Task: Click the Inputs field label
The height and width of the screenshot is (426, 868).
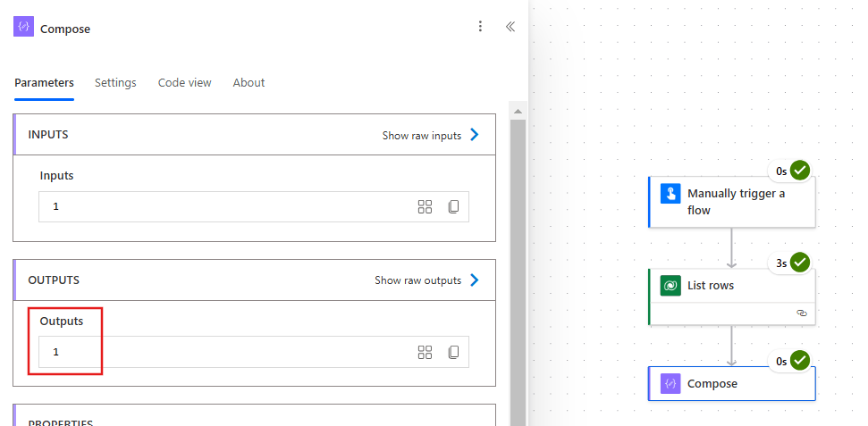Action: (x=56, y=176)
